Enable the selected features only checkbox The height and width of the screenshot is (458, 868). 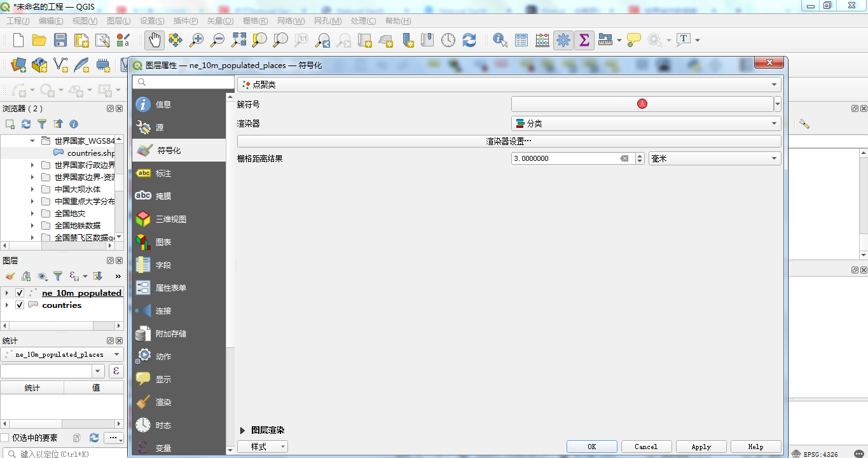click(x=5, y=438)
